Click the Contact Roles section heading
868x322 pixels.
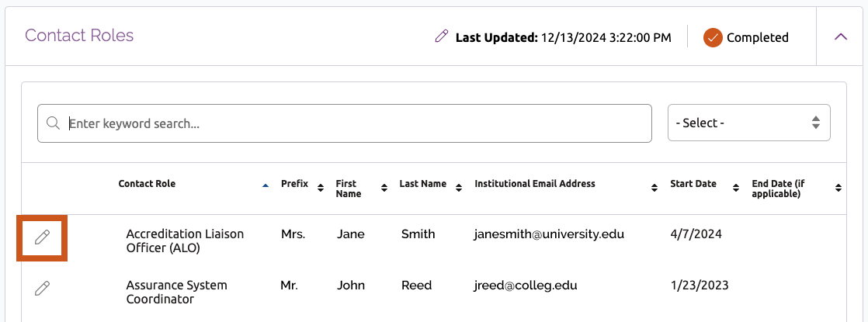point(79,36)
